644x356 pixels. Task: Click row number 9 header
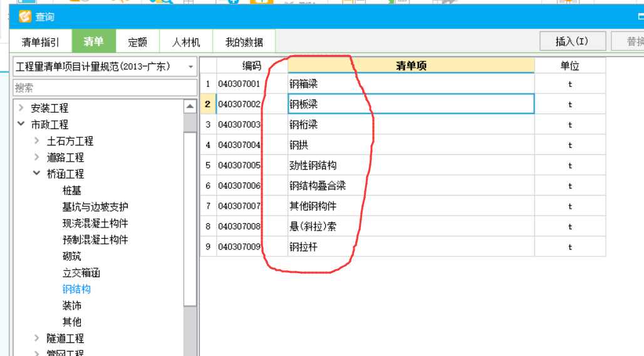(208, 247)
